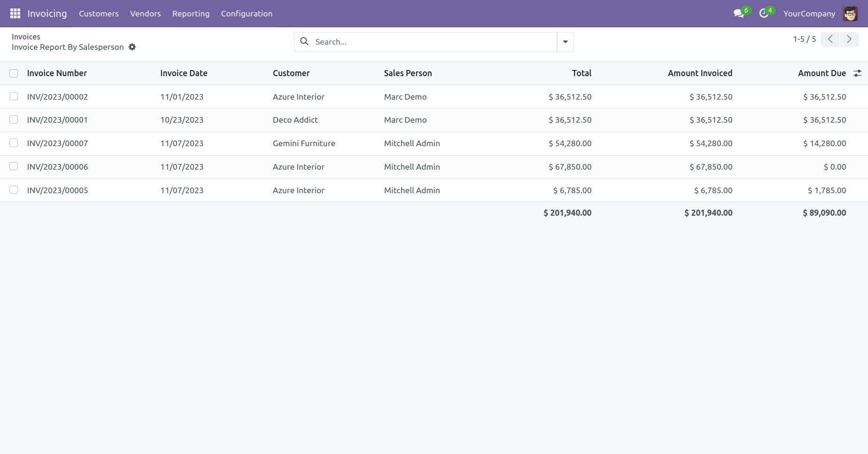
Task: Sort by Customer column header
Action: [291, 73]
